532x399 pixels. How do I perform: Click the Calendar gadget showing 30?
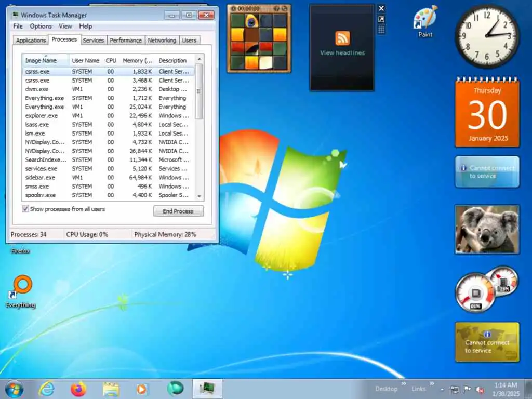[487, 112]
